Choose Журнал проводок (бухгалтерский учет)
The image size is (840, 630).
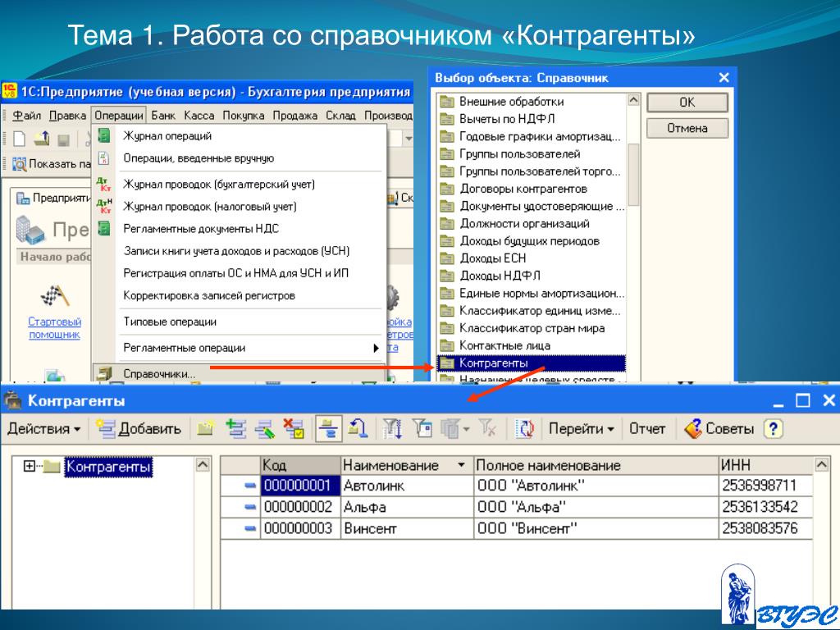tap(239, 185)
